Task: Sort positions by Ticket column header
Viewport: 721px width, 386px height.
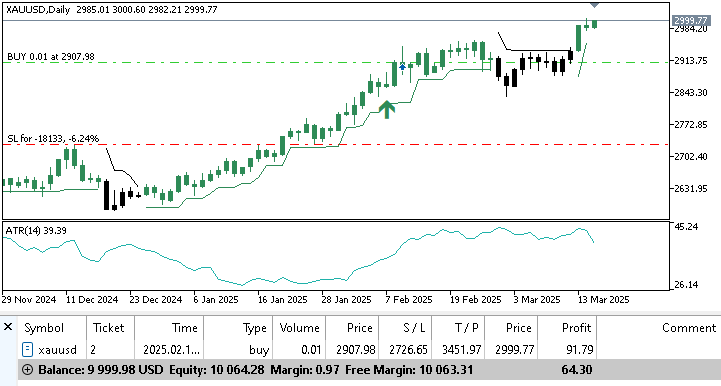Action: 109,328
